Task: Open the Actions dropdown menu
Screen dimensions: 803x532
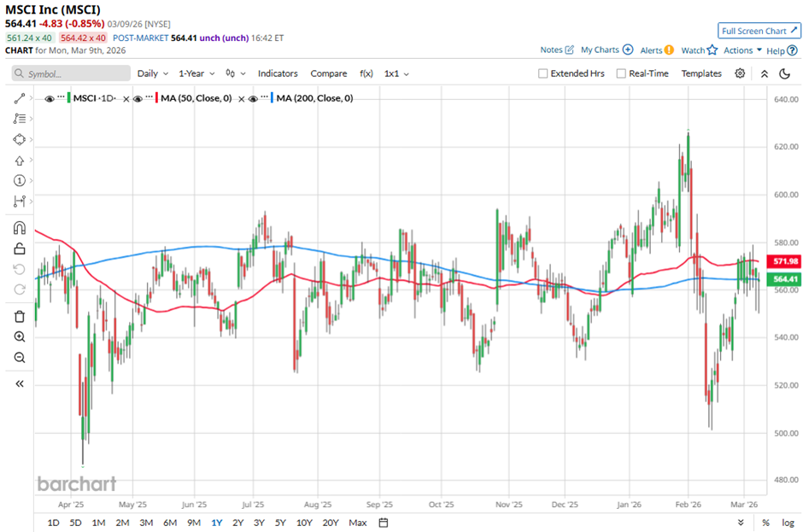Action: tap(742, 50)
